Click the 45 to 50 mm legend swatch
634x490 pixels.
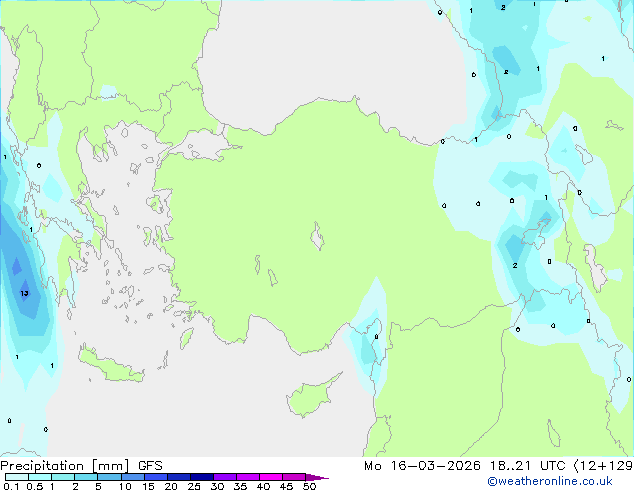[x=294, y=477]
